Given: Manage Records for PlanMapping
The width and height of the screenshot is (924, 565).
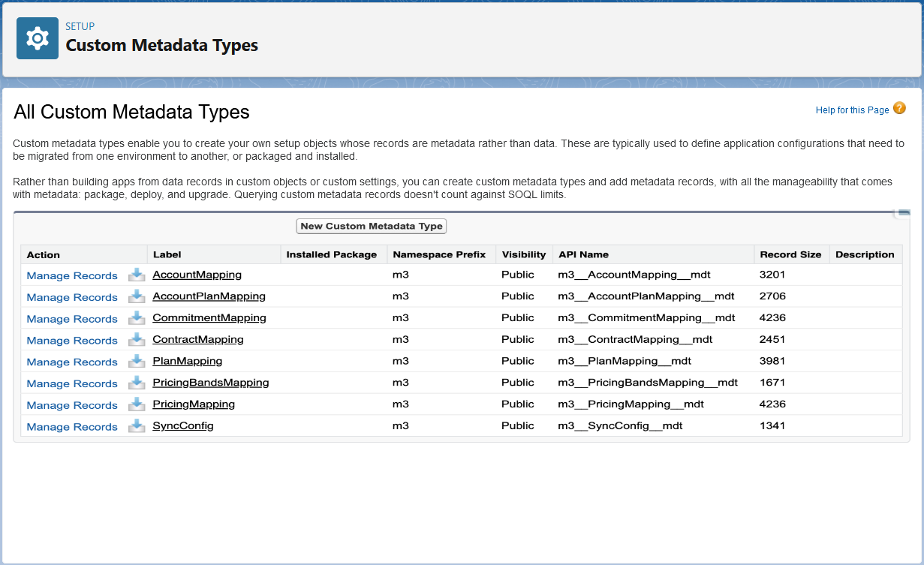Looking at the screenshot, I should [72, 362].
